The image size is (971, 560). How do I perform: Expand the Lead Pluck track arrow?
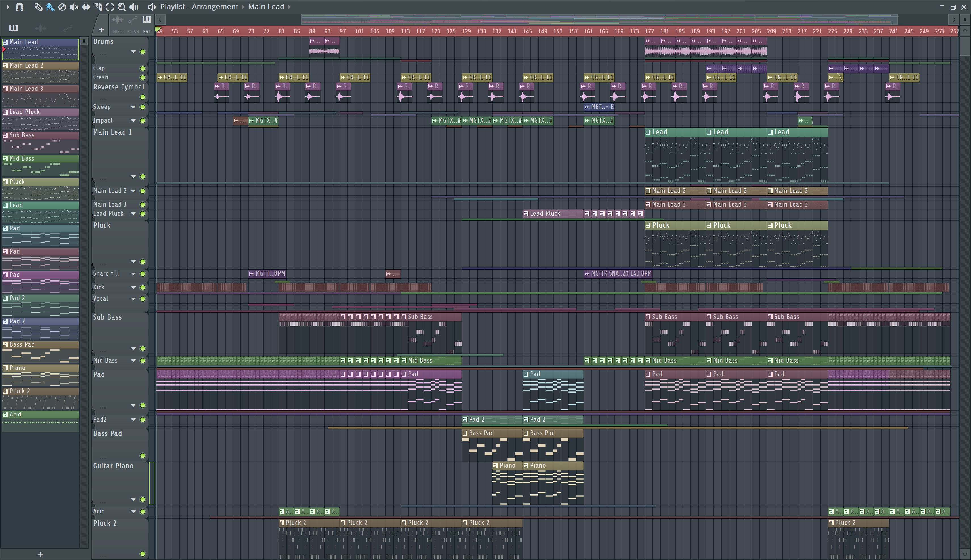[x=133, y=214]
